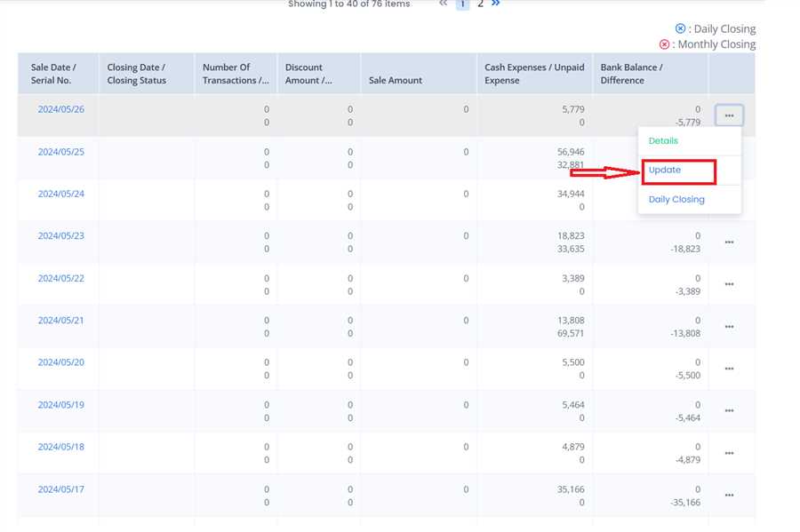Open three-dot menu for 2024/05/22 row
The image size is (800, 532).
[729, 284]
